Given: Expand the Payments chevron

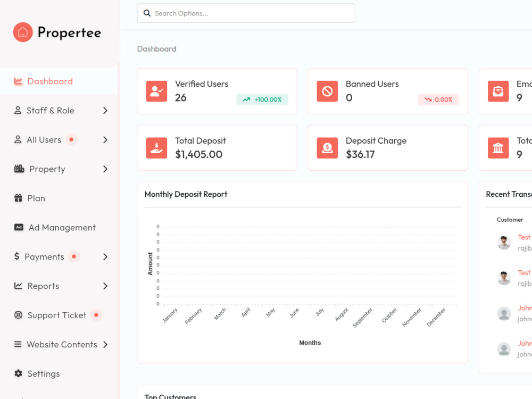Looking at the screenshot, I should coord(105,257).
